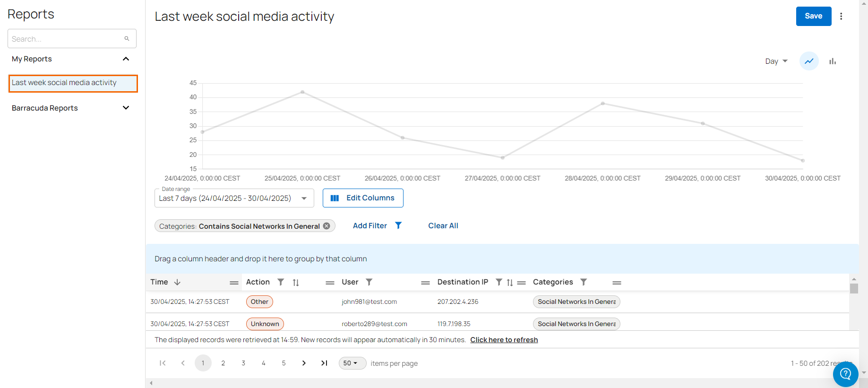Open the Day granularity dropdown
868x388 pixels.
776,61
